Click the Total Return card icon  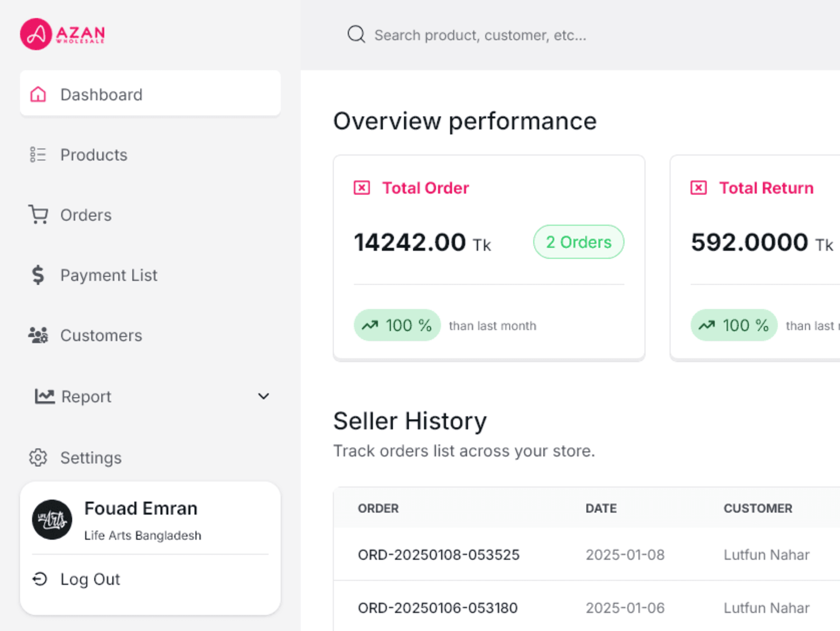click(x=698, y=188)
